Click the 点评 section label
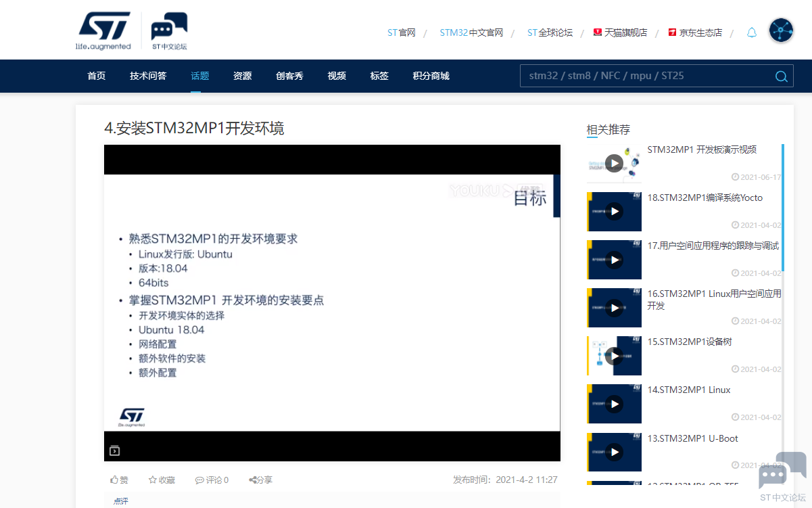The image size is (812, 508). coord(121,501)
